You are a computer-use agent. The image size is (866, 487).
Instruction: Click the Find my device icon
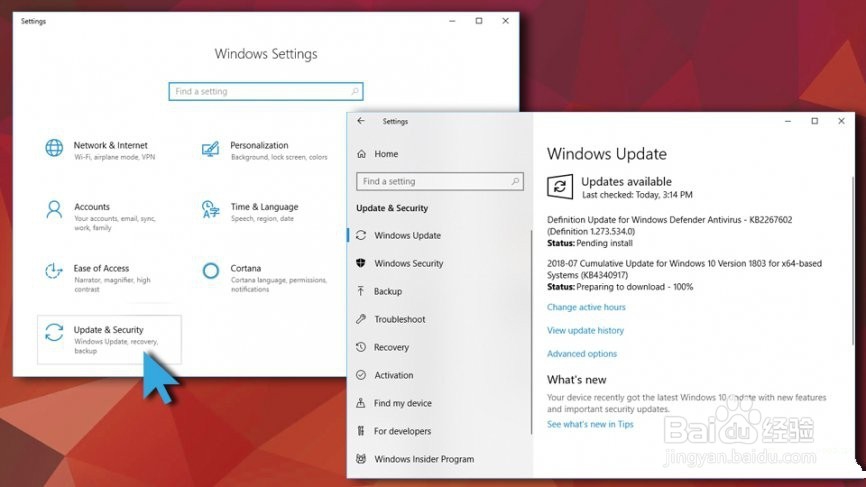click(361, 403)
